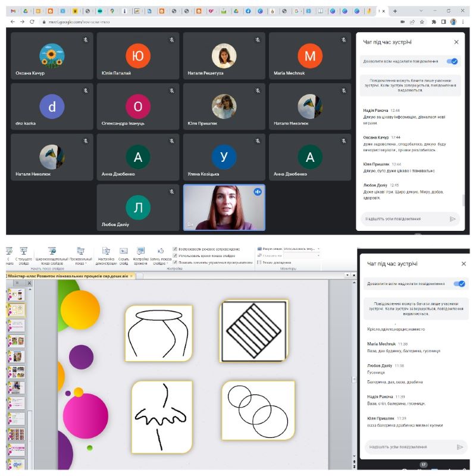The height and width of the screenshot is (476, 476).
Task: Open Chrome side panel icon
Action: 443,22
